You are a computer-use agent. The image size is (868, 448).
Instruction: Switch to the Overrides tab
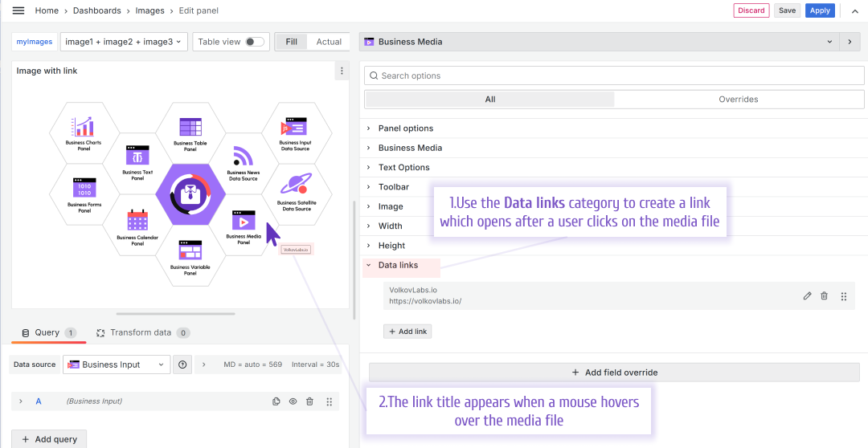coord(738,100)
